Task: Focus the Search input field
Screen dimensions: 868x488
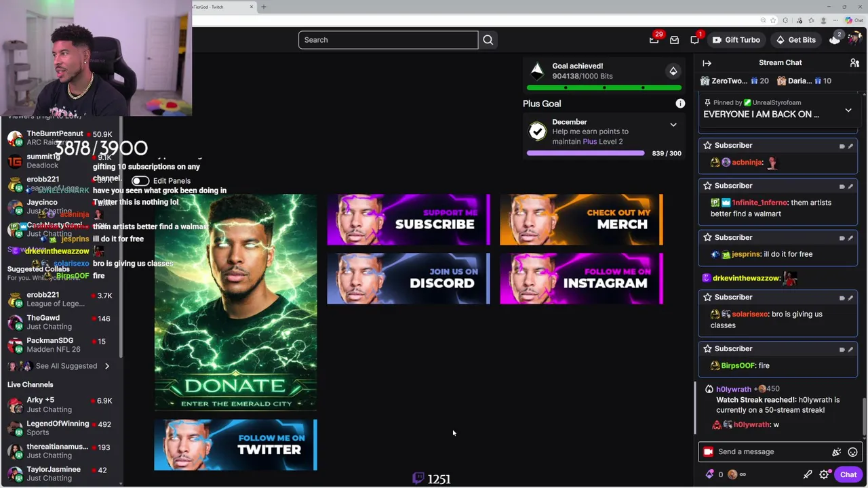Action: [388, 40]
